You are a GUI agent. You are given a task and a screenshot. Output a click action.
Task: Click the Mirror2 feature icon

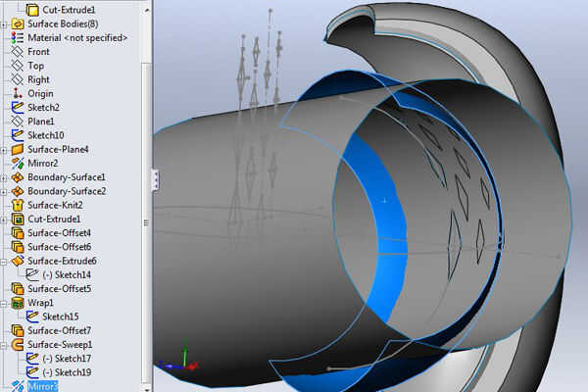(x=18, y=164)
